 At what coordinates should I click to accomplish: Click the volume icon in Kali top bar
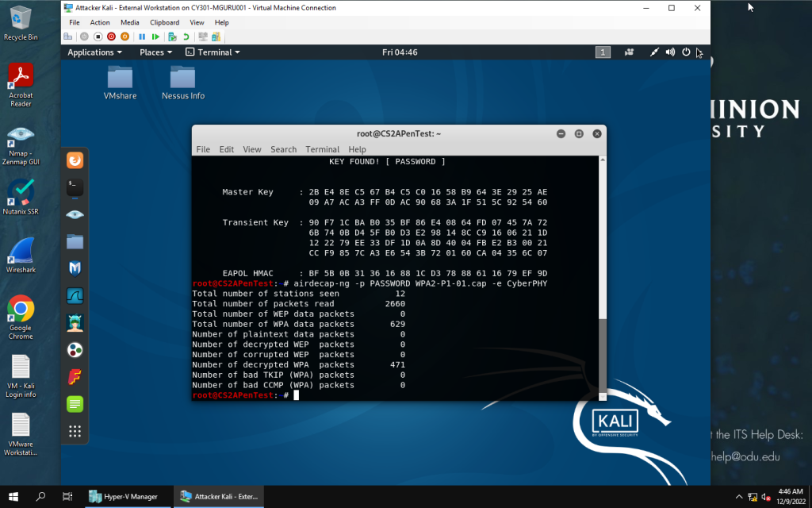click(x=670, y=52)
